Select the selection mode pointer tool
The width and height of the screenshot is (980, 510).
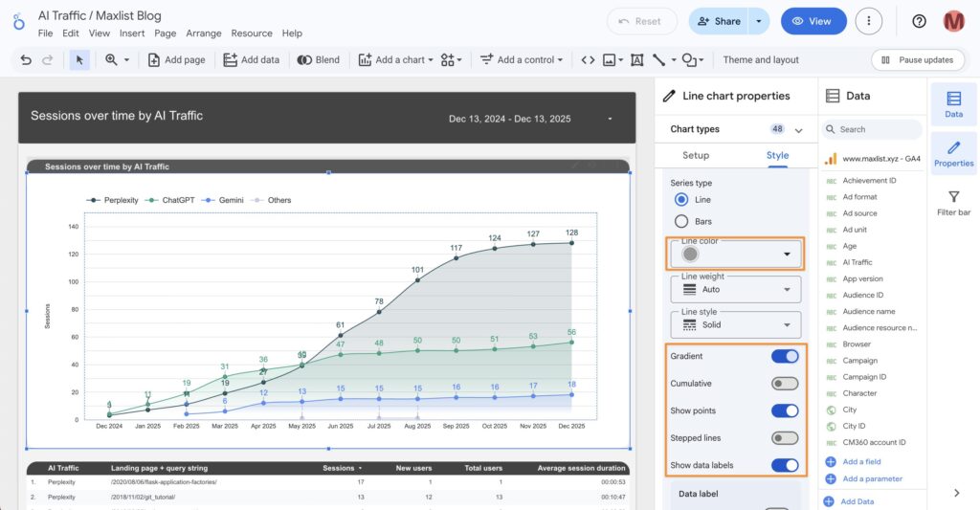(79, 60)
